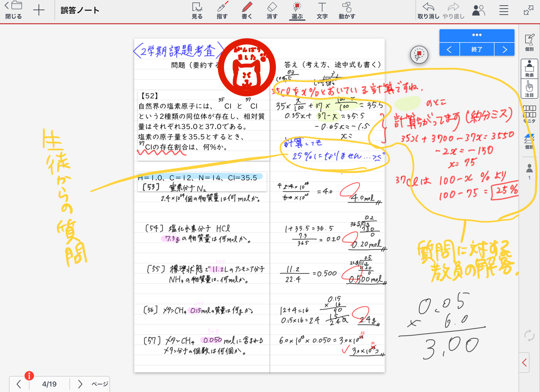Expand the red chevron side panel
540x392 pixels.
524,363
